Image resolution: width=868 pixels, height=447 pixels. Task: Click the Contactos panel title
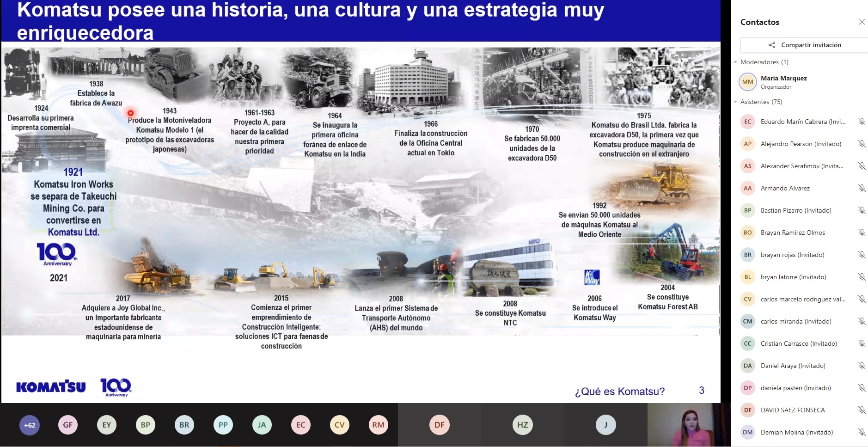pos(760,22)
